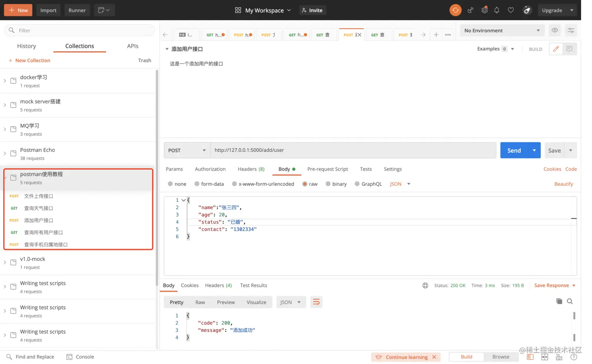The width and height of the screenshot is (592, 364).
Task: Switch to the History tab
Action: click(x=27, y=47)
